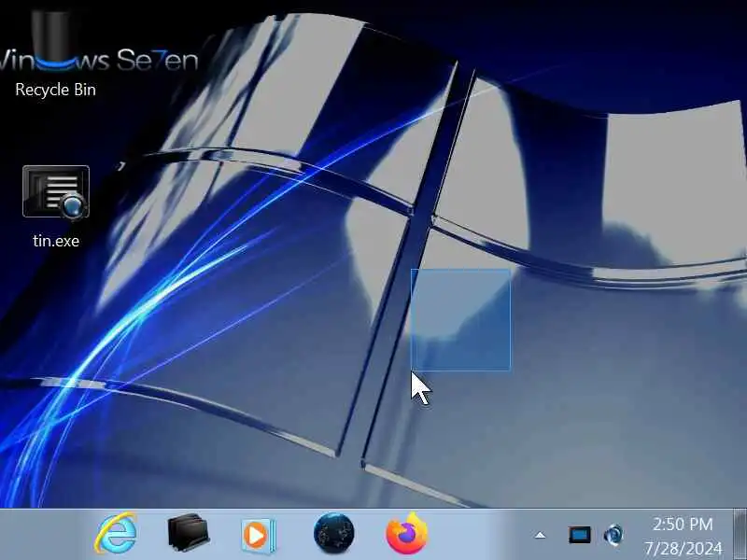Image resolution: width=747 pixels, height=560 pixels.
Task: Show hidden system tray icons
Action: [540, 536]
